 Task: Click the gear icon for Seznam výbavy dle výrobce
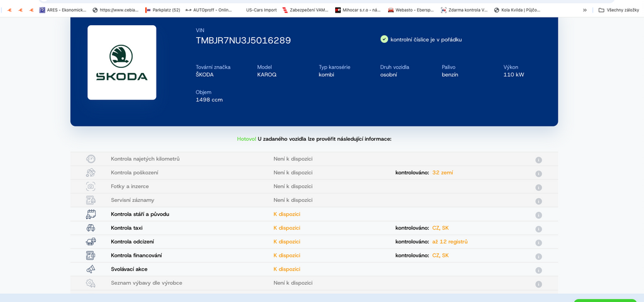tap(91, 283)
